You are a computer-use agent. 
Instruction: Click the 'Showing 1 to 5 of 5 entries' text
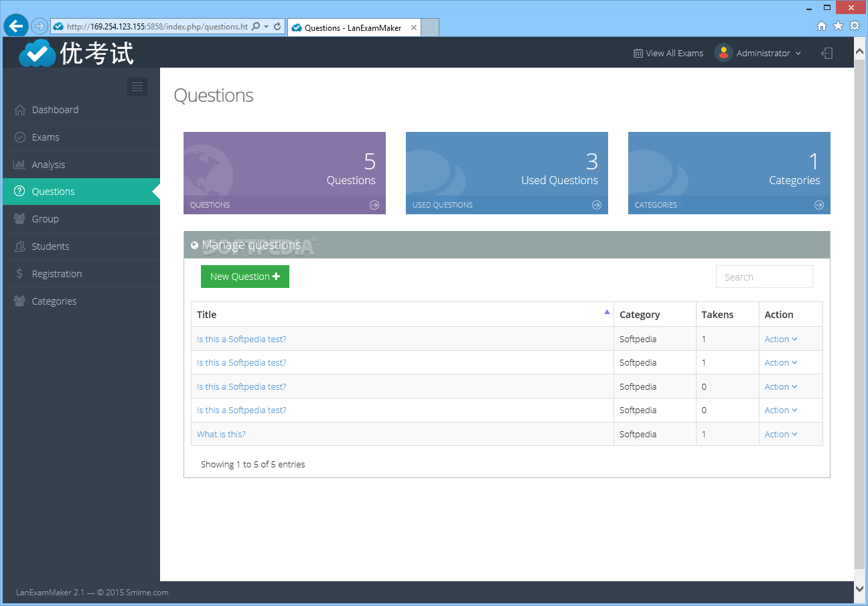click(x=252, y=464)
